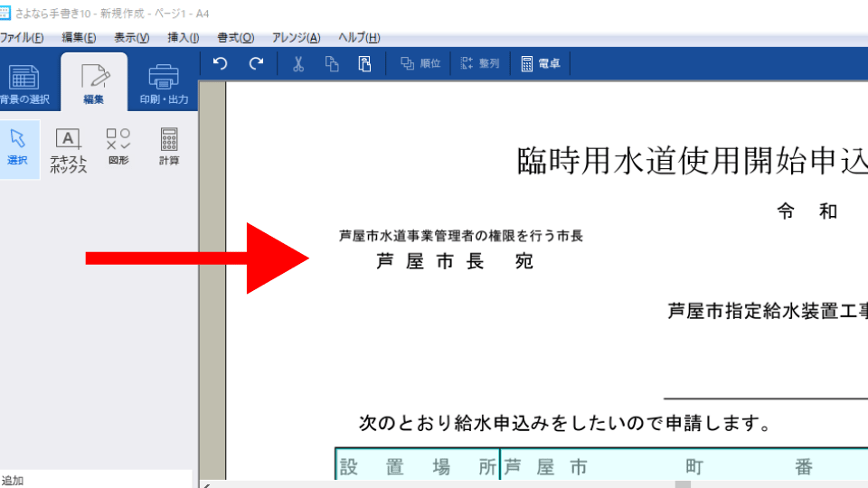Image resolution: width=868 pixels, height=488 pixels.
Task: Click the Copy icon in toolbar
Action: 332,63
